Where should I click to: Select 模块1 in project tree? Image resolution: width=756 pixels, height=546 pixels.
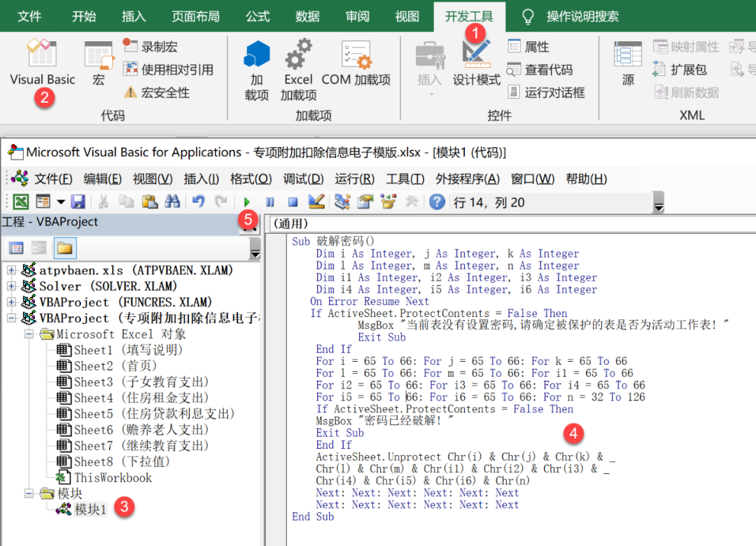point(90,510)
